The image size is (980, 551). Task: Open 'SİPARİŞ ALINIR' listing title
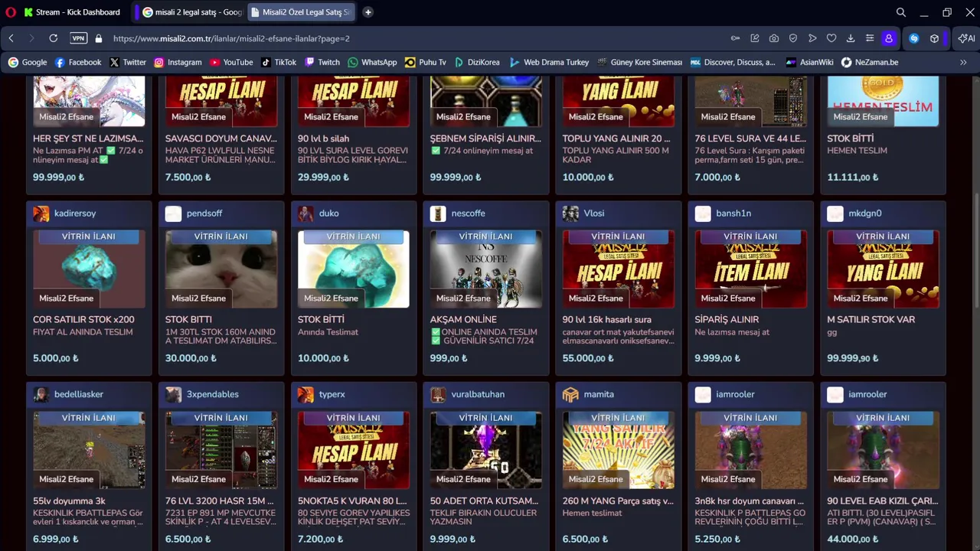coord(727,320)
